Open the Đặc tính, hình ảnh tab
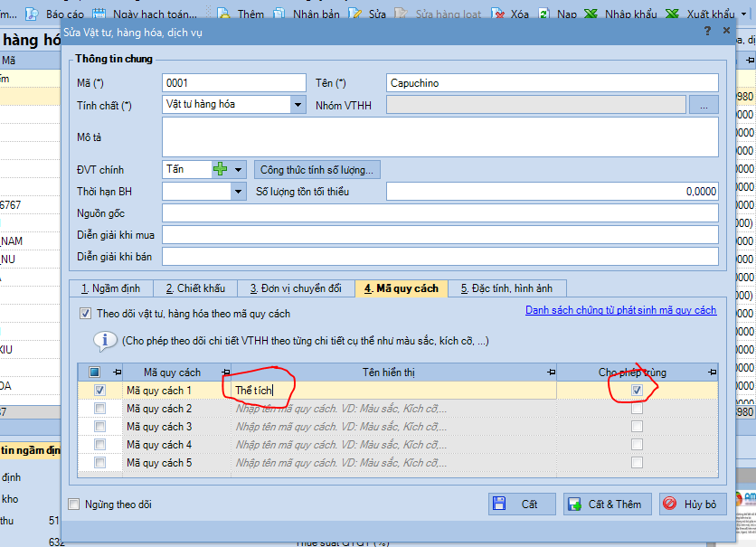 click(506, 288)
